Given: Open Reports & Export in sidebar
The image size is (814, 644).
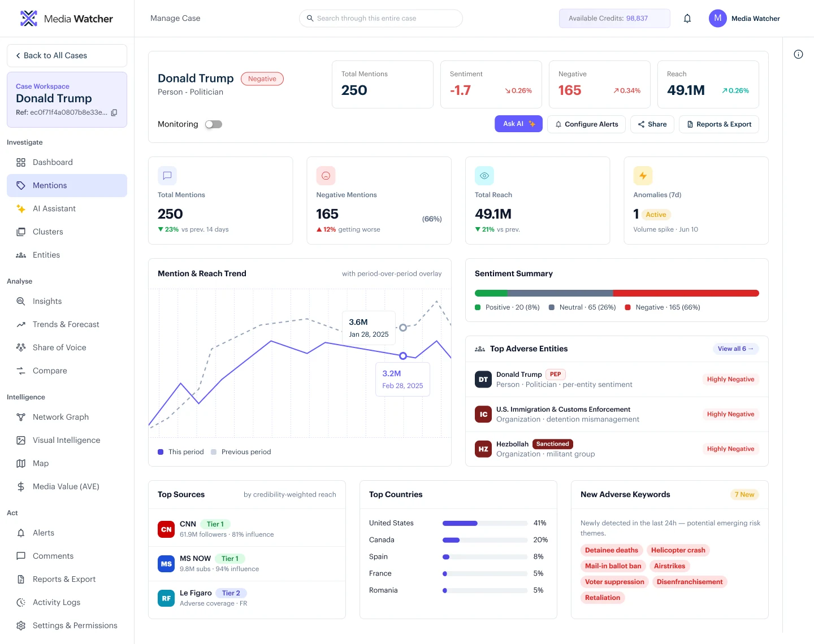Looking at the screenshot, I should pos(67,579).
